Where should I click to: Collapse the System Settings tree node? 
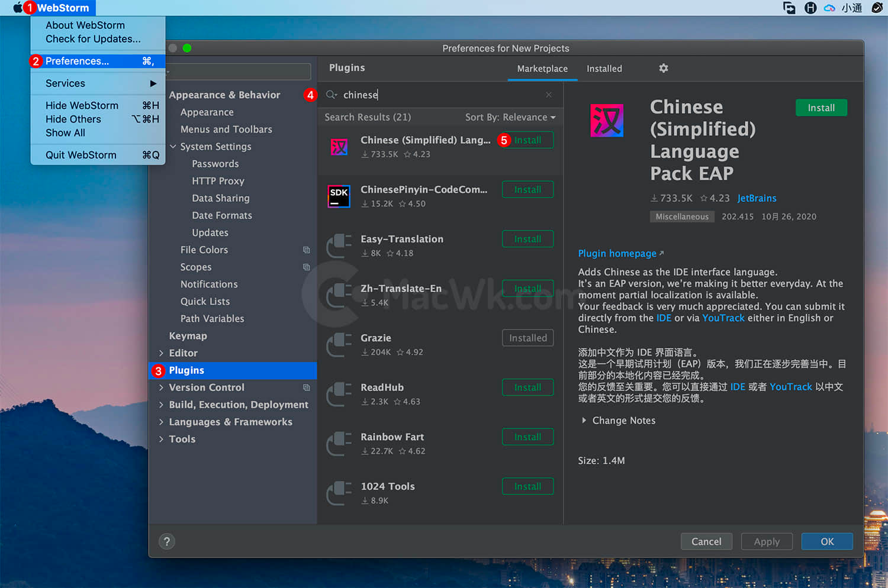click(173, 146)
